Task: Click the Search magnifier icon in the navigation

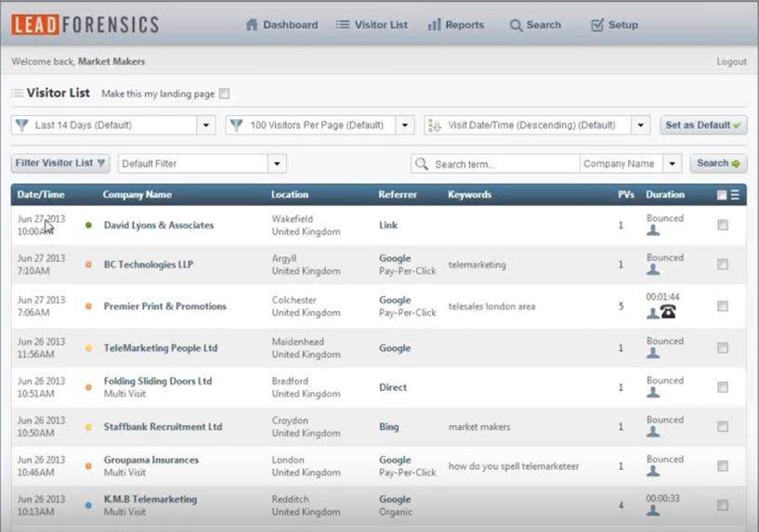Action: (x=516, y=25)
